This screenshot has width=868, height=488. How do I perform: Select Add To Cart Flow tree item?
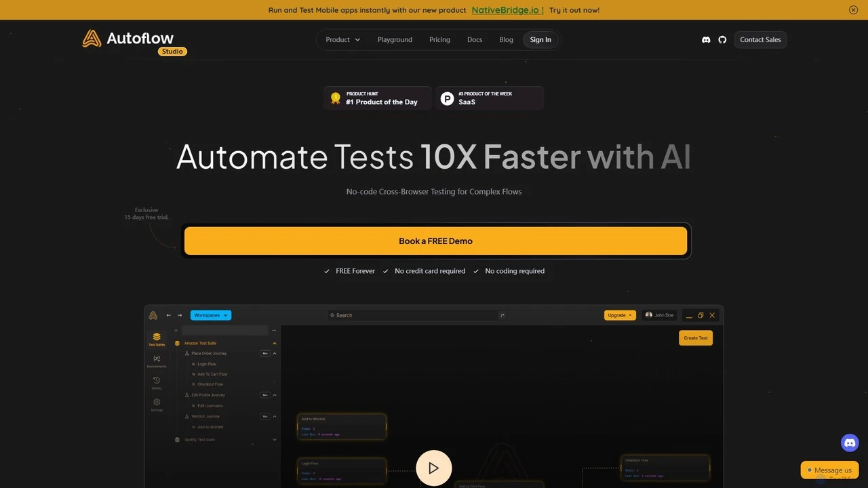(212, 374)
